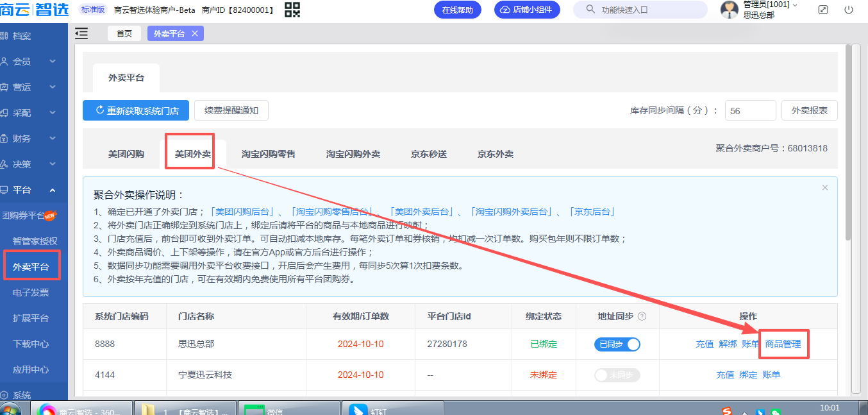
Task: Click the fullscreen icon in top right
Action: pyautogui.click(x=823, y=10)
